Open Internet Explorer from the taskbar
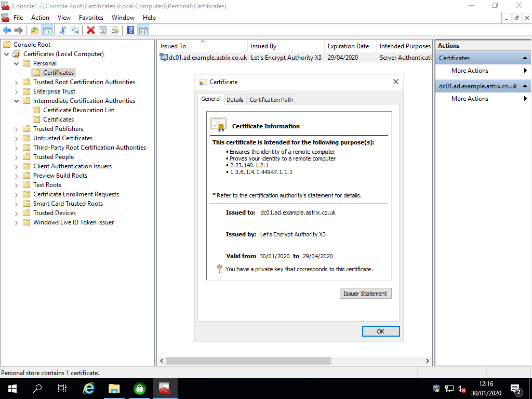 coord(88,388)
